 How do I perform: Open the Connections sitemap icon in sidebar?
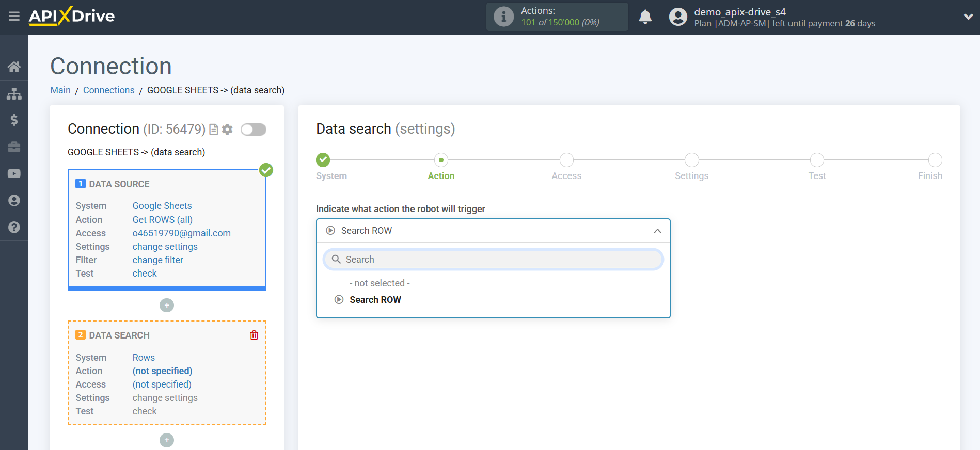click(14, 93)
